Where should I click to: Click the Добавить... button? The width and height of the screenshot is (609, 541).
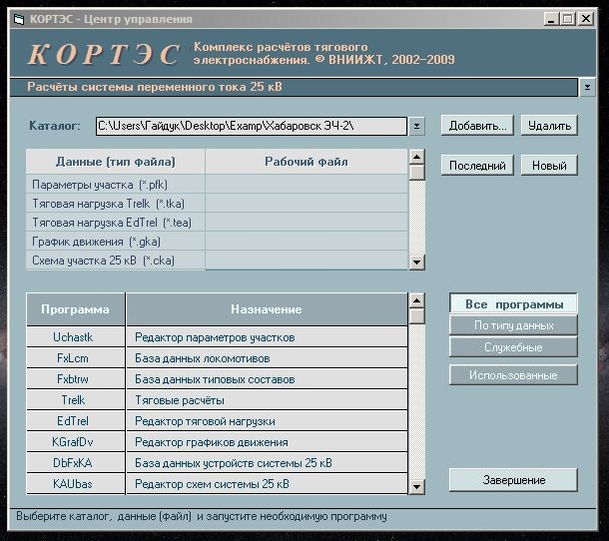pos(477,125)
